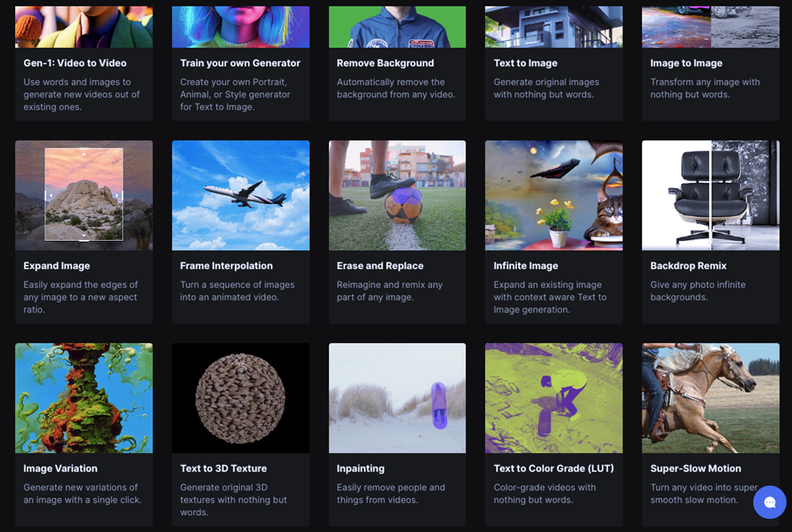This screenshot has width=792, height=532.
Task: Click 'Reimagine and remix any part' description
Action: click(389, 291)
